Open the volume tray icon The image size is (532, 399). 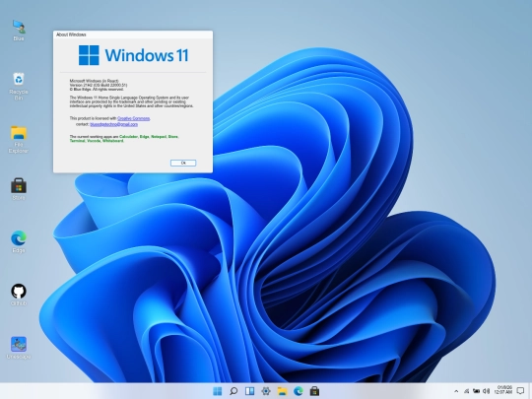[x=487, y=391]
